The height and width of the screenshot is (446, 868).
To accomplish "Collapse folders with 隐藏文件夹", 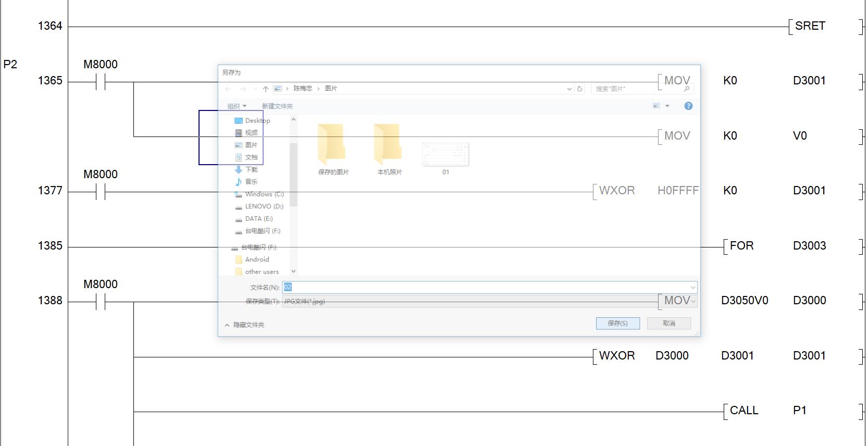I will tap(245, 325).
